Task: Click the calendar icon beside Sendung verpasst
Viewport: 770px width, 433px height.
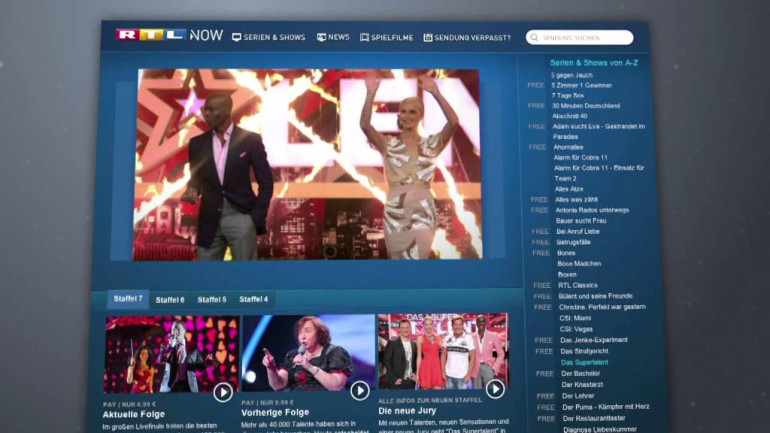Action: [x=428, y=38]
